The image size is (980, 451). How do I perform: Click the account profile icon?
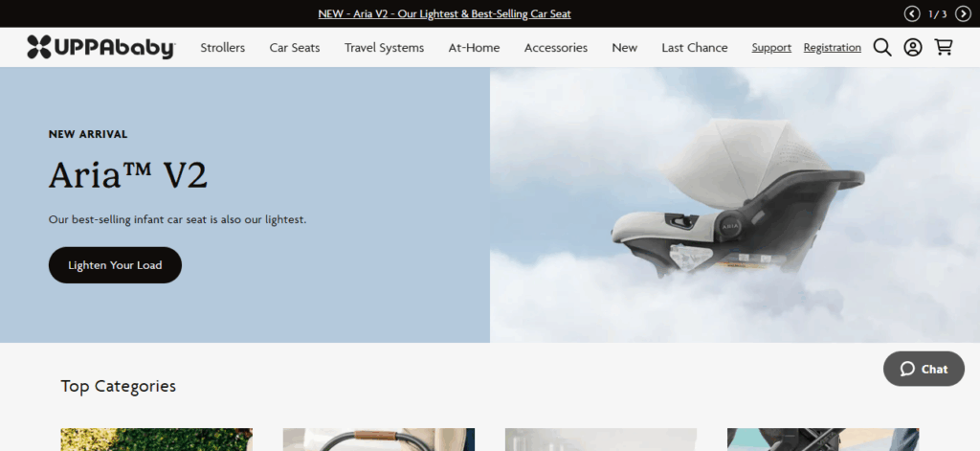[912, 47]
